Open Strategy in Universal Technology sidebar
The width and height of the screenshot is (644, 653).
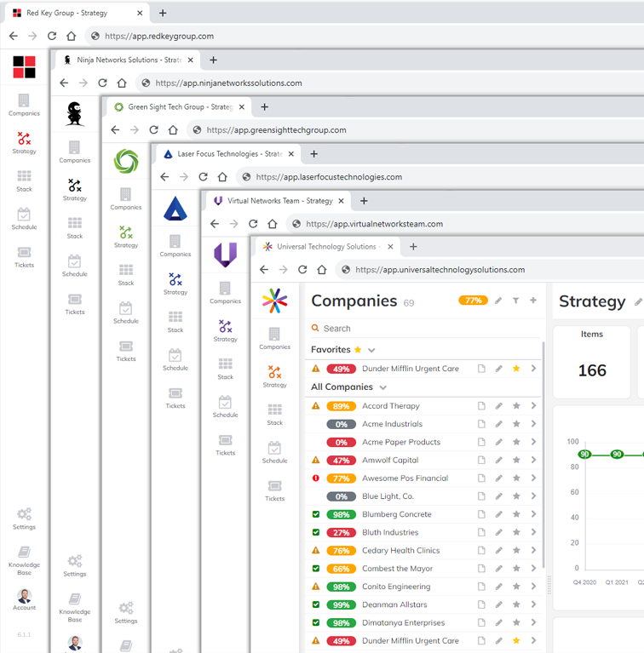(274, 376)
